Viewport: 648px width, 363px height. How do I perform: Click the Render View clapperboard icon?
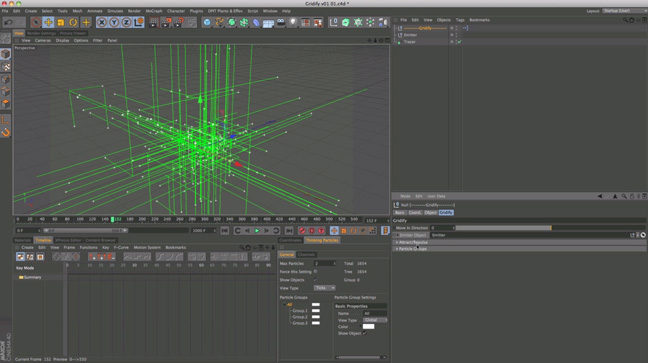coord(154,22)
